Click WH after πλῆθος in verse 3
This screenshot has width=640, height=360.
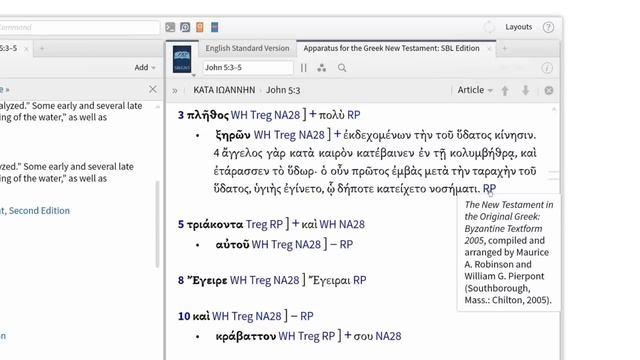pyautogui.click(x=239, y=115)
